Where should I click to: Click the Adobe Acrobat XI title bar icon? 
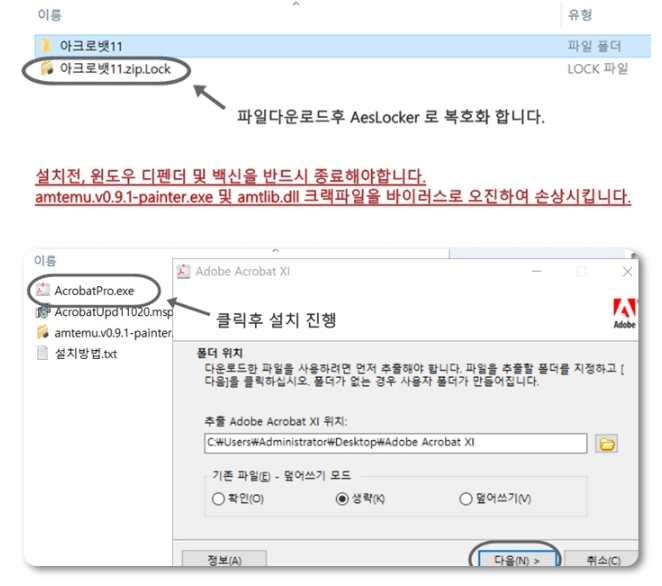tap(183, 271)
